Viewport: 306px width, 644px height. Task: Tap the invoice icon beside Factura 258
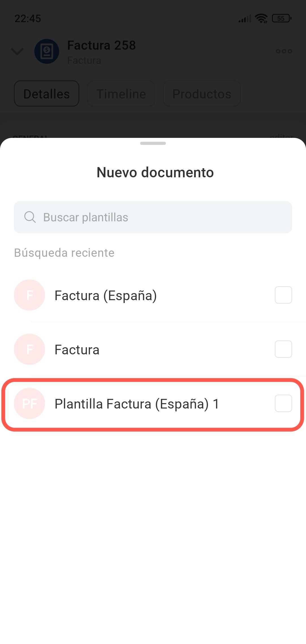coord(47,51)
